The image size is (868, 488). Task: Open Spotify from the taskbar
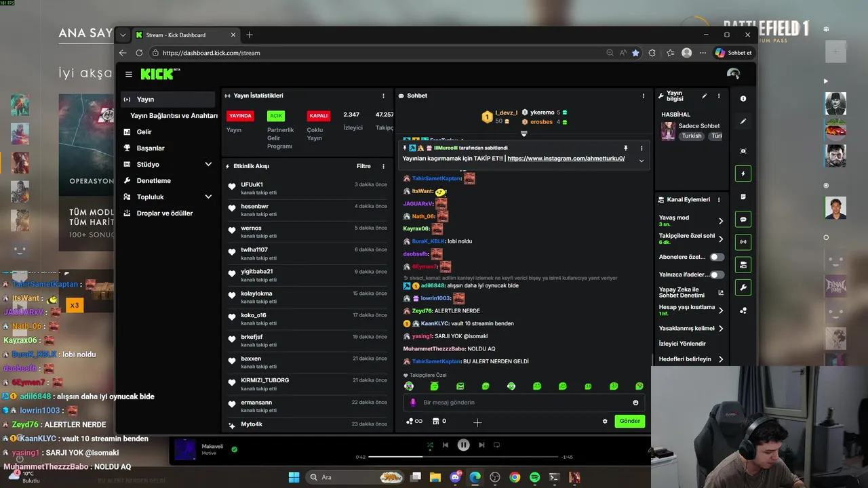534,477
